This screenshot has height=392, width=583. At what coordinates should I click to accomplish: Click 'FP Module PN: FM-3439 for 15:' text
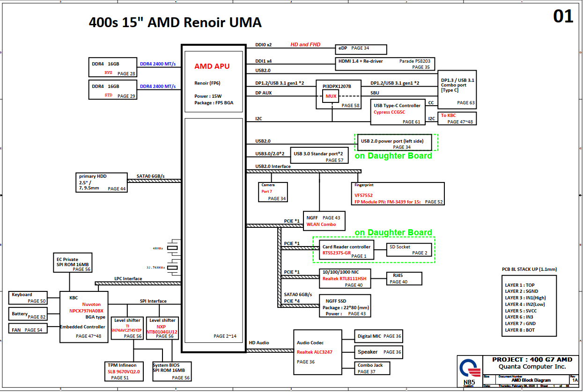coord(388,202)
